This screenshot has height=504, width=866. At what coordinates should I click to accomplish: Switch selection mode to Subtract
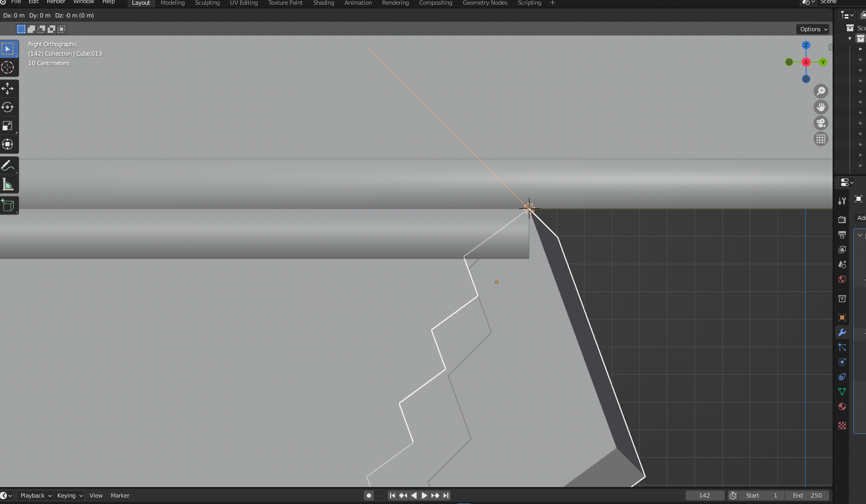tap(41, 29)
